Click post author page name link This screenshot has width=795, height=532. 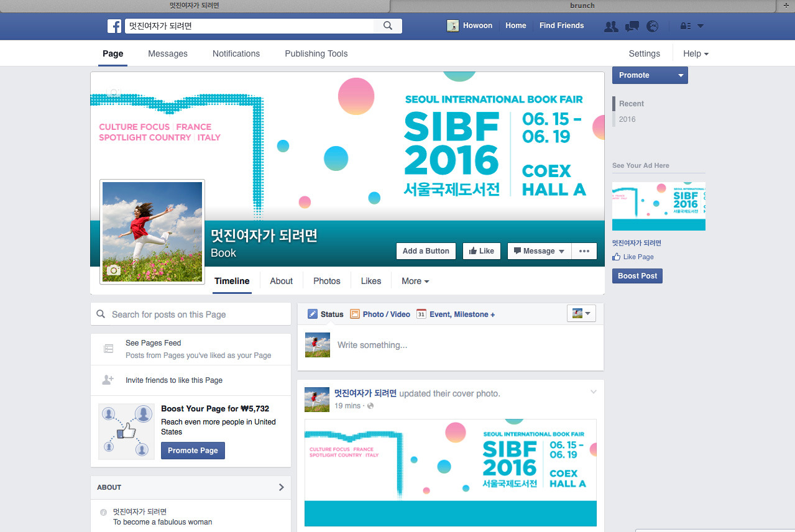pos(365,393)
